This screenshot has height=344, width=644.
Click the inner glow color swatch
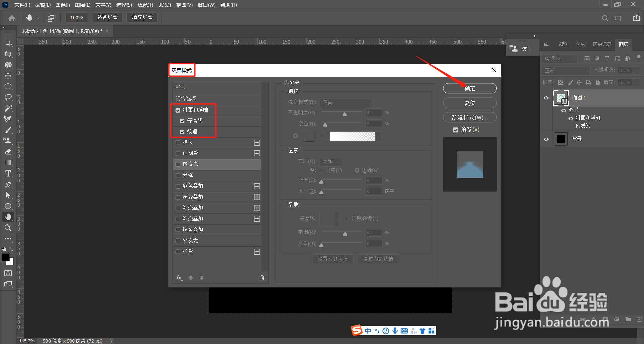(x=309, y=136)
